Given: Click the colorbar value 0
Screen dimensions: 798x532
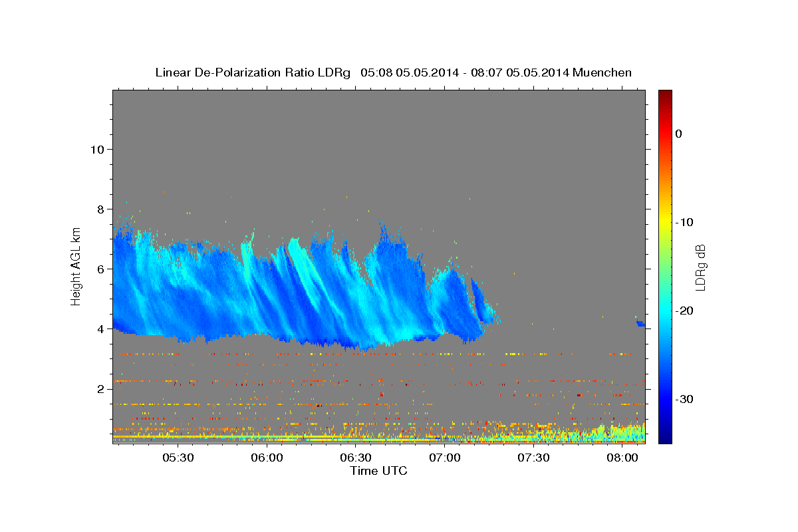Looking at the screenshot, I should (678, 134).
